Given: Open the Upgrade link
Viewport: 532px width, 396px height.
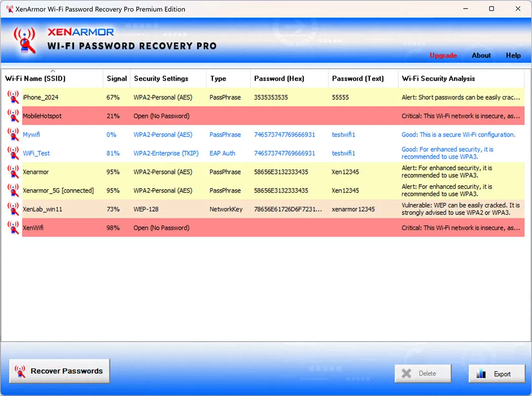Looking at the screenshot, I should (443, 56).
